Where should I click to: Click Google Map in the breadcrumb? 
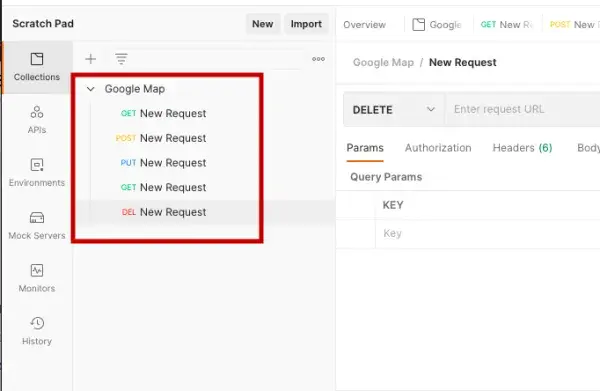click(383, 62)
